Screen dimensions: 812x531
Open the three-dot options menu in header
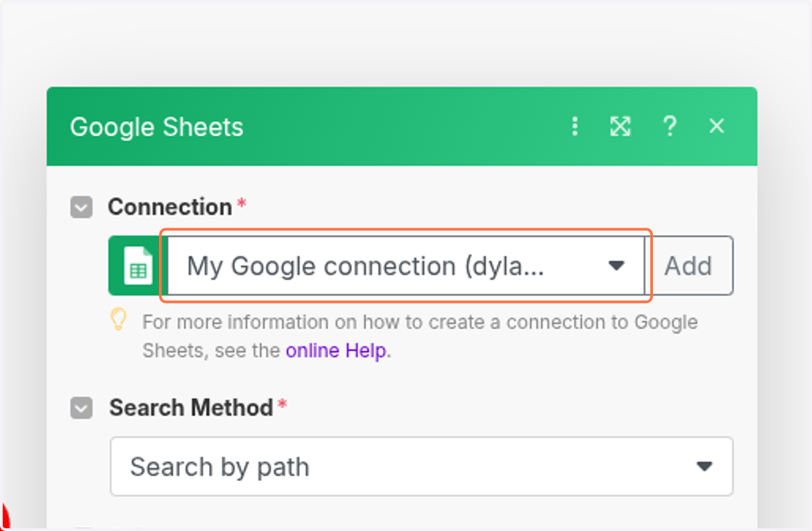(574, 126)
